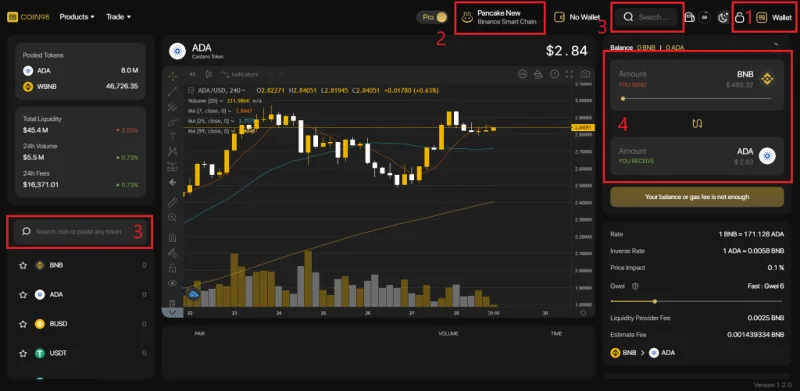Screen dimensions: 800x391
Task: Select the trend line drawing tool
Action: tap(172, 91)
